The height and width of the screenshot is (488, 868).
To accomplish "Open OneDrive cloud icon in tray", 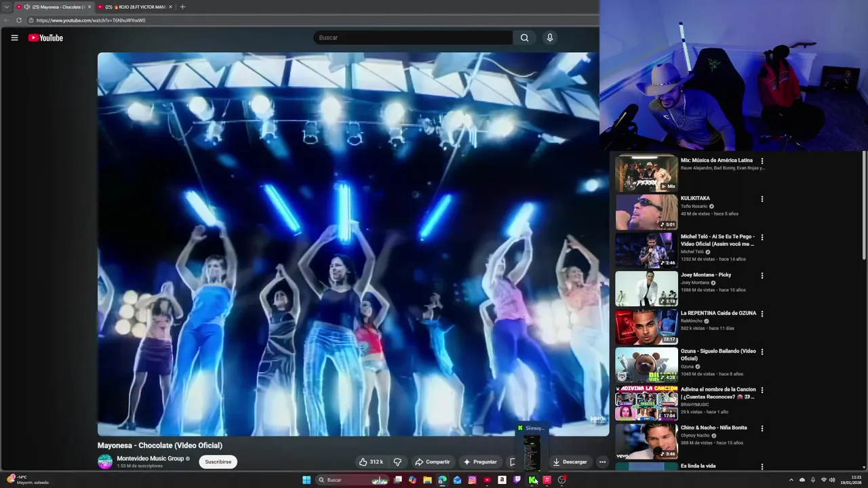I will tap(802, 480).
